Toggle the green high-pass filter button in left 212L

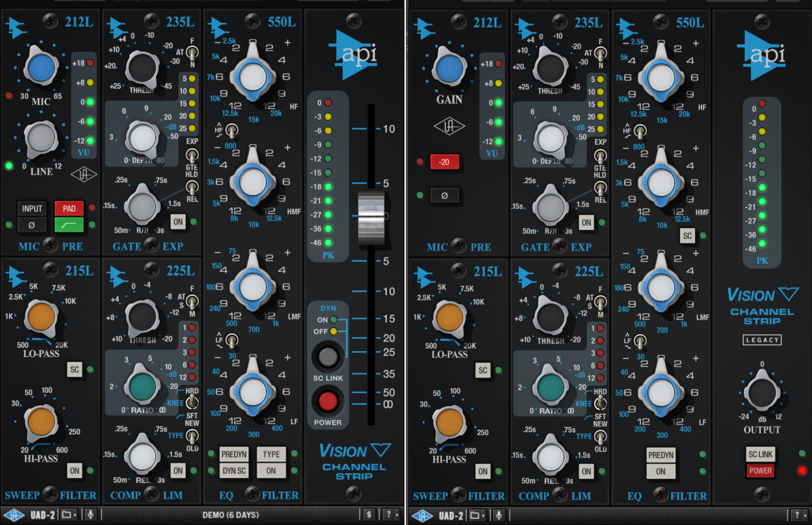69,224
